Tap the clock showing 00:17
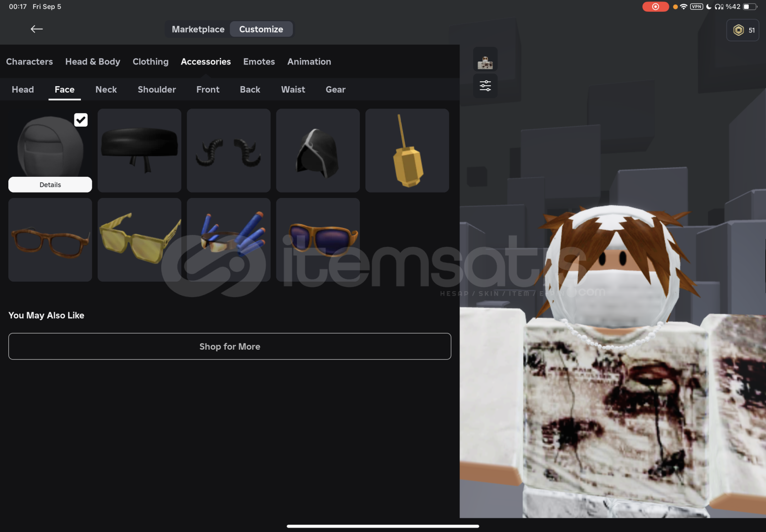This screenshot has height=532, width=766. click(18, 6)
